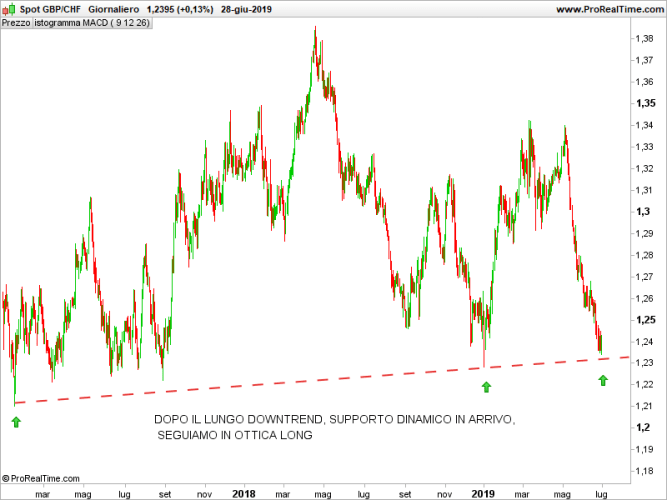Click the 2018 year label on time axis

click(x=244, y=494)
